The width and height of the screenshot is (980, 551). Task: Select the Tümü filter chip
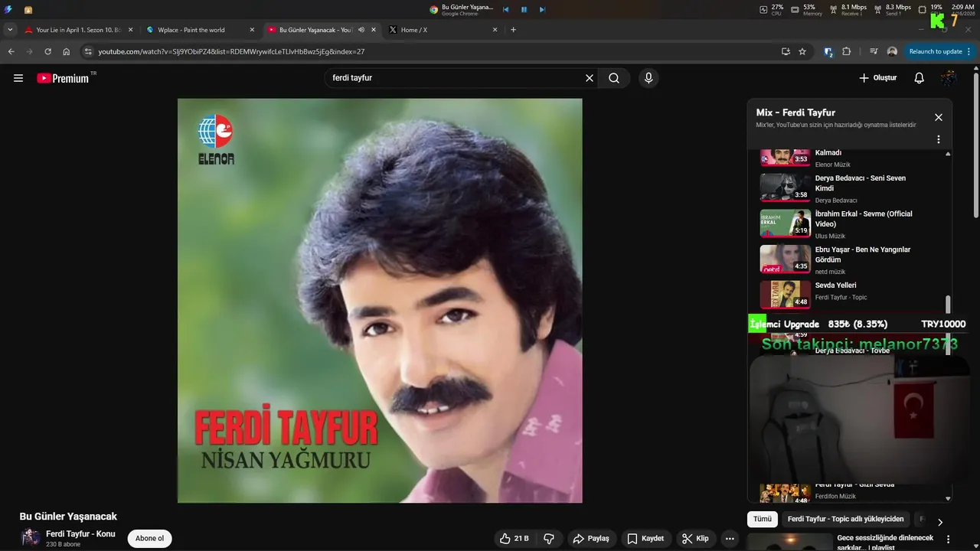click(763, 519)
